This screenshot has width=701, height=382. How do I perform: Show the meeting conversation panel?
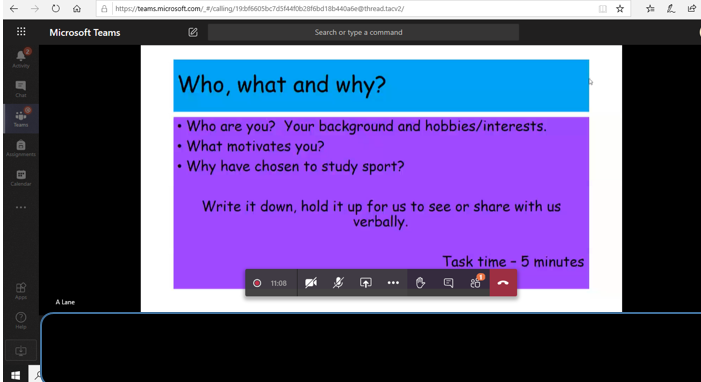click(x=448, y=283)
